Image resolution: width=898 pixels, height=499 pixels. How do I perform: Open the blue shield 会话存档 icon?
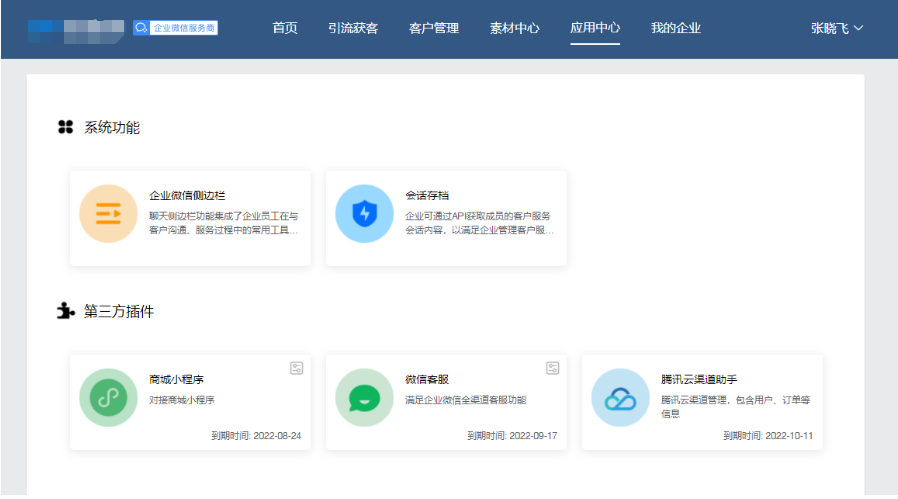[364, 213]
